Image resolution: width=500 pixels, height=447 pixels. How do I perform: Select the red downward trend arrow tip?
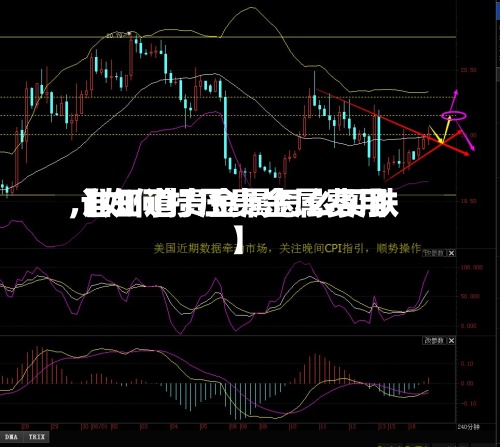coord(466,153)
